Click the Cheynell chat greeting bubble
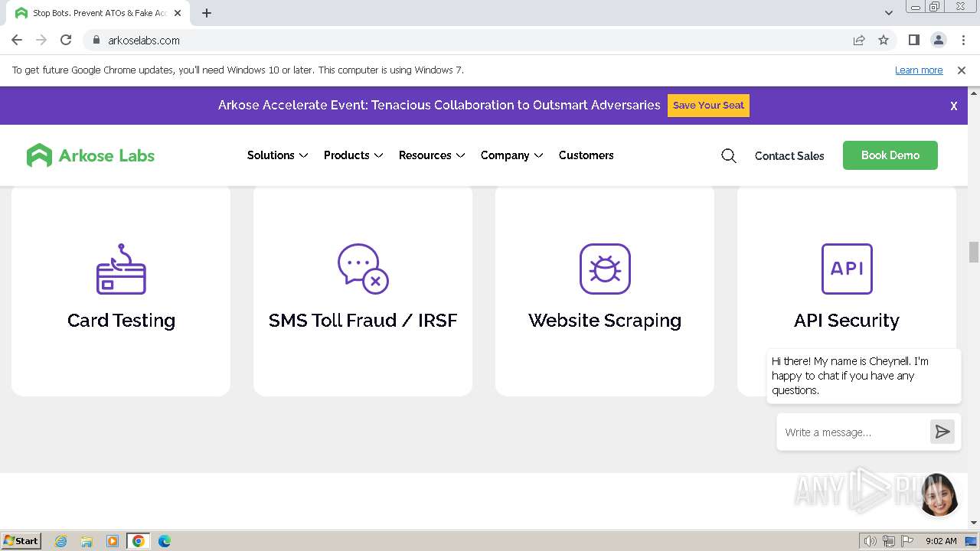This screenshot has height=551, width=980. (864, 376)
